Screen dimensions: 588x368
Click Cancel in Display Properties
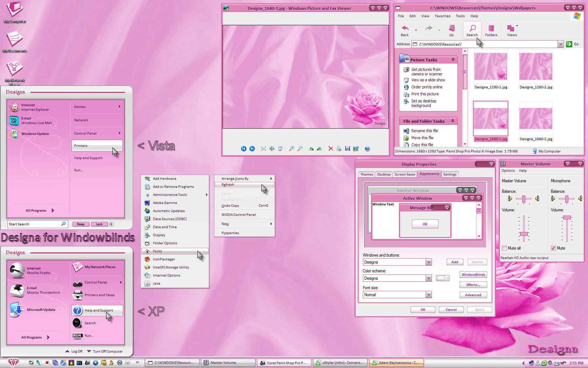451,310
